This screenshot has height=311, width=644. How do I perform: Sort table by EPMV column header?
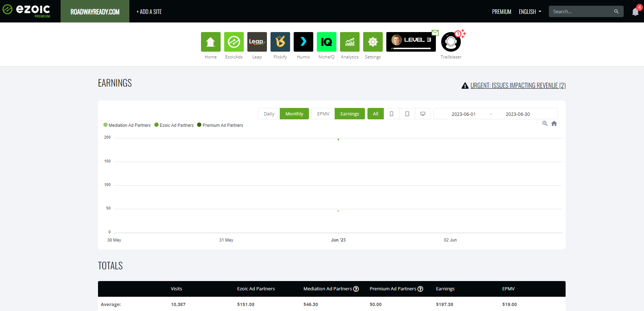[x=508, y=289]
